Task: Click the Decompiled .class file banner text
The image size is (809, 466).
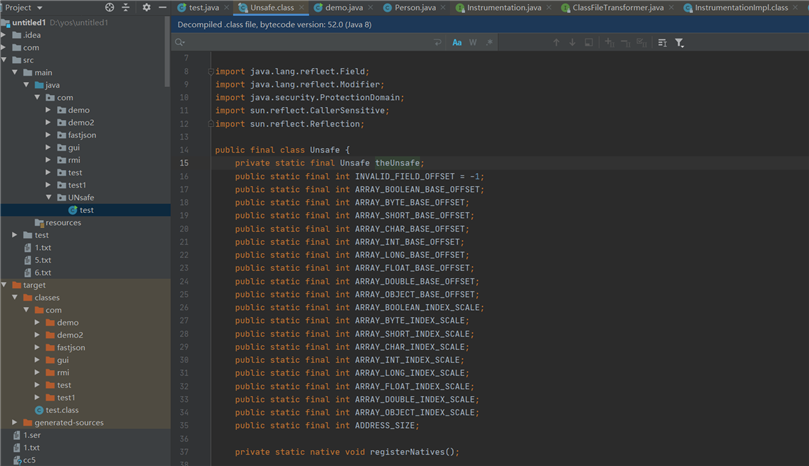Action: click(x=274, y=24)
